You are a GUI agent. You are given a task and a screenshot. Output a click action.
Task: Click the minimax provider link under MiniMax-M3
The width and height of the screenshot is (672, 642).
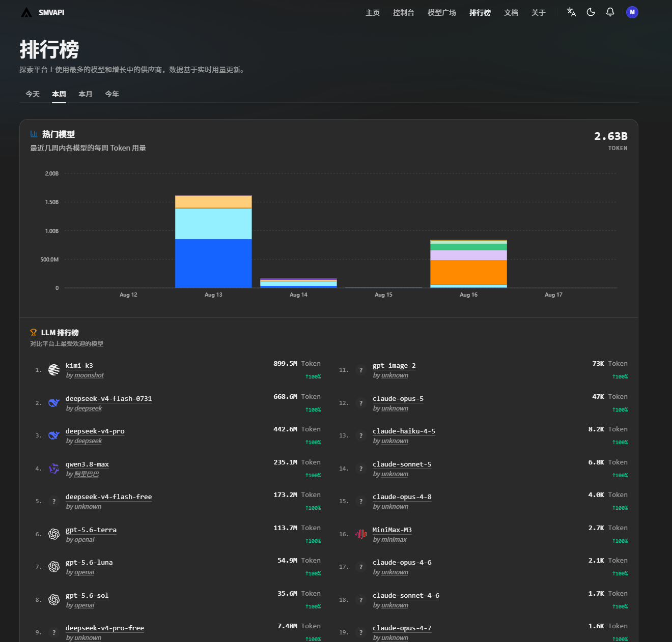coord(394,540)
